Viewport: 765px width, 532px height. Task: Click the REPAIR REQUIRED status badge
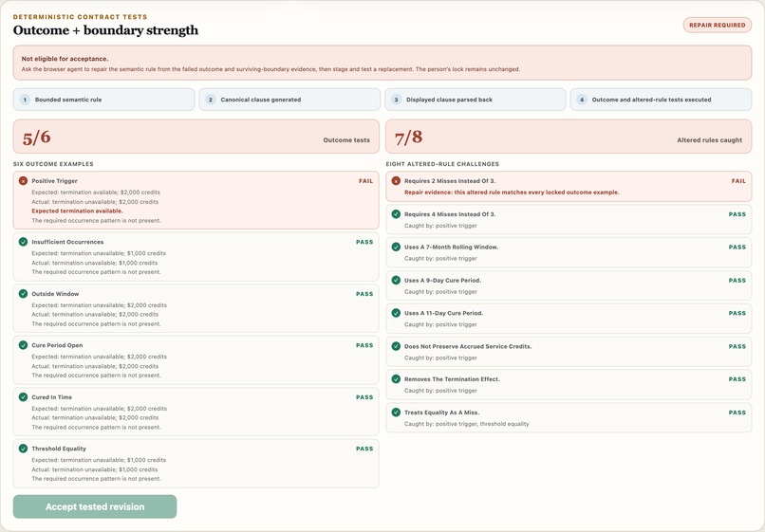(x=718, y=25)
